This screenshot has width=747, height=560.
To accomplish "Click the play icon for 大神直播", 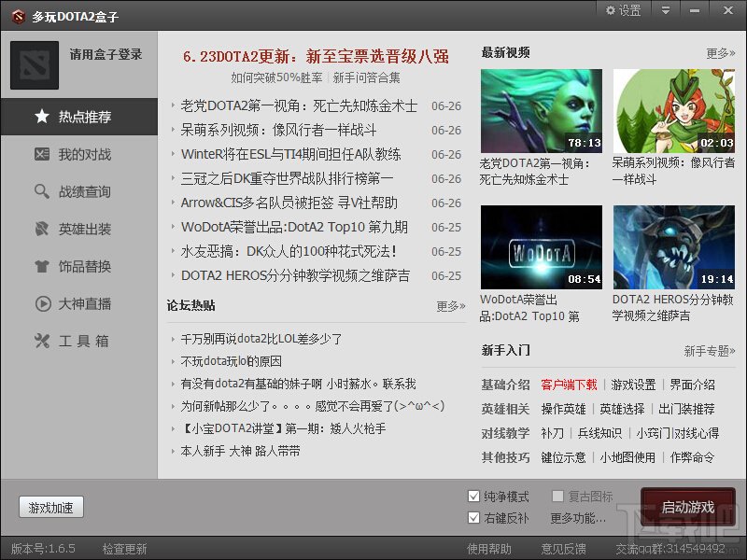I will click(x=43, y=303).
